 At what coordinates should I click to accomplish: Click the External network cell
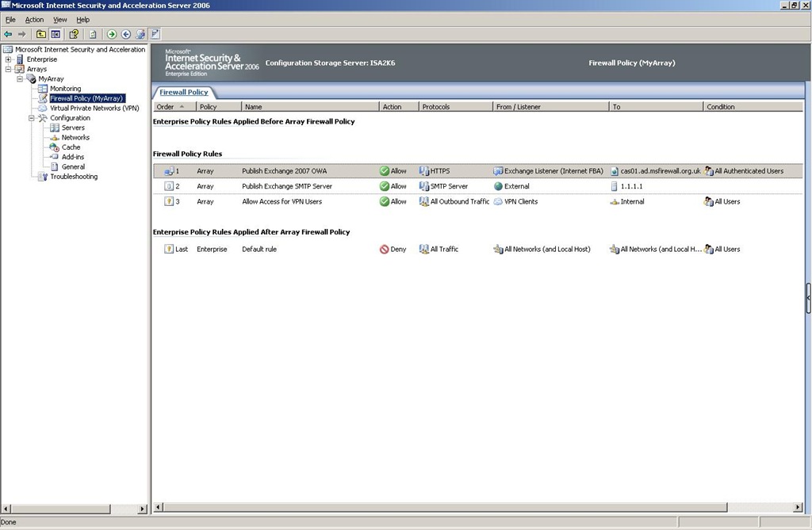pyautogui.click(x=511, y=186)
